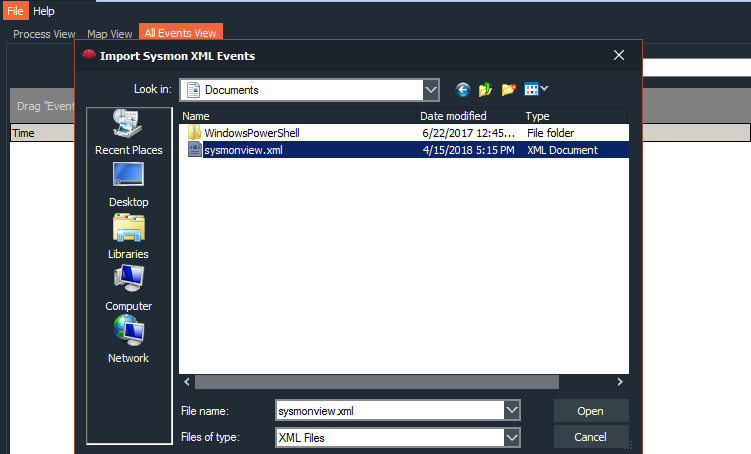Expand the Look in dropdown arrow
This screenshot has height=454, width=751.
coord(431,90)
